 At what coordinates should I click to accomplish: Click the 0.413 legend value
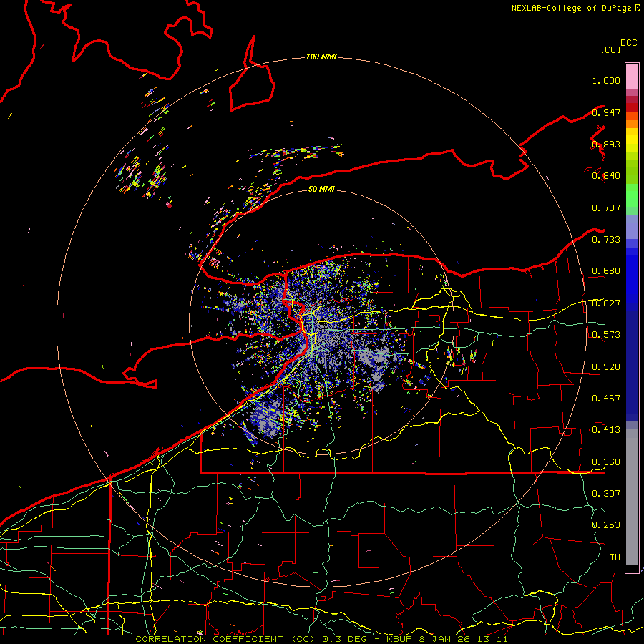pos(606,430)
